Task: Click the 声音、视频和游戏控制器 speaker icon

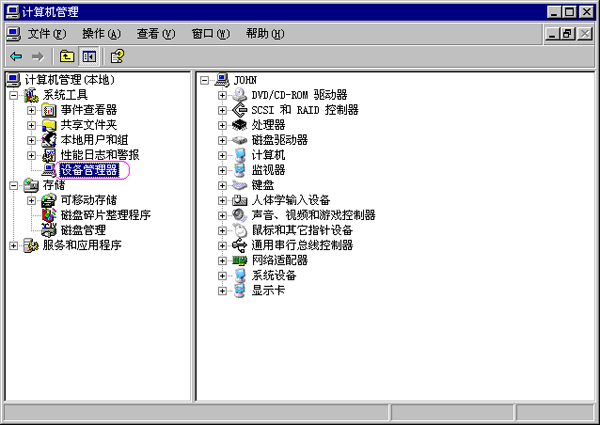Action: coord(240,215)
